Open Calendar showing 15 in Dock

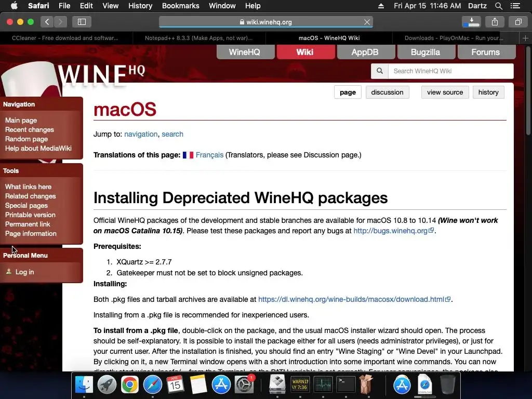(176, 385)
